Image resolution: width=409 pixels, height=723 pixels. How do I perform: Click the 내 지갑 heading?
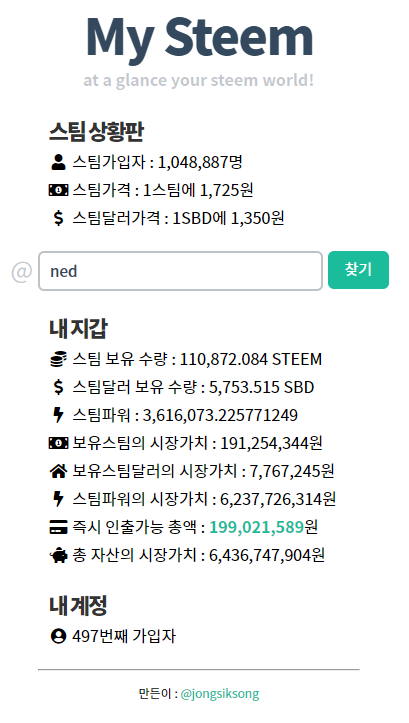click(78, 329)
